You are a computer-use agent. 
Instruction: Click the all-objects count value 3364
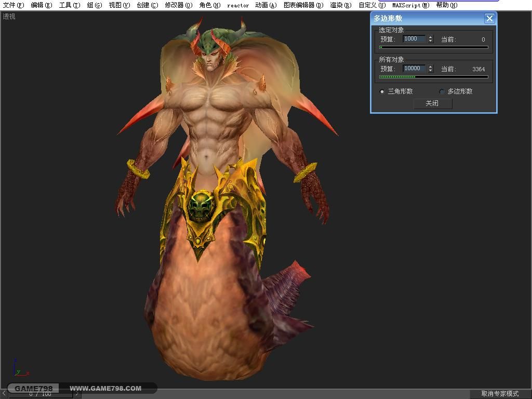coord(478,69)
